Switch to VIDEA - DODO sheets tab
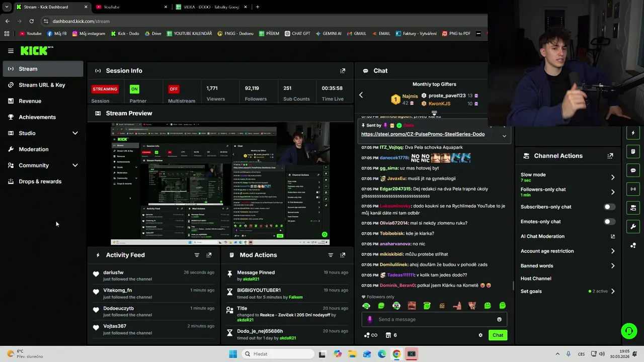Image resolution: width=644 pixels, height=362 pixels. 211,7
